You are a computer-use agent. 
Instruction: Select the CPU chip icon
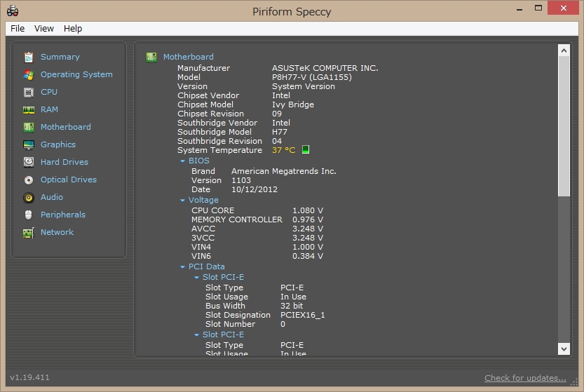[x=29, y=92]
